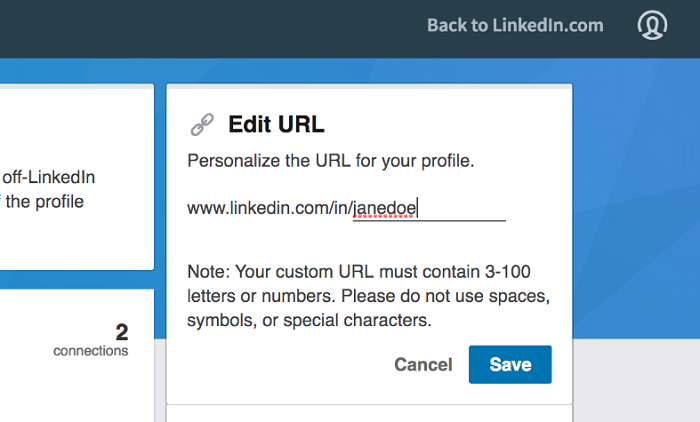
Task: Click the misspelled janedoe text in field
Action: pos(385,208)
